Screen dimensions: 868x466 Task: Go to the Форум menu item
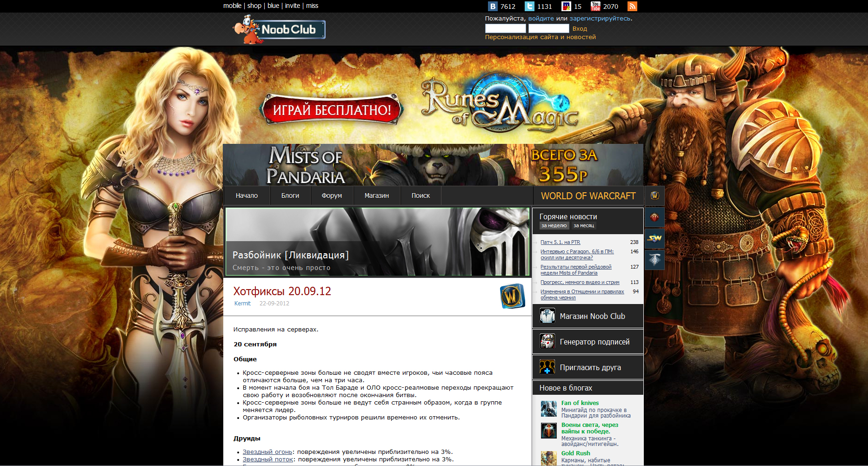[x=332, y=196]
